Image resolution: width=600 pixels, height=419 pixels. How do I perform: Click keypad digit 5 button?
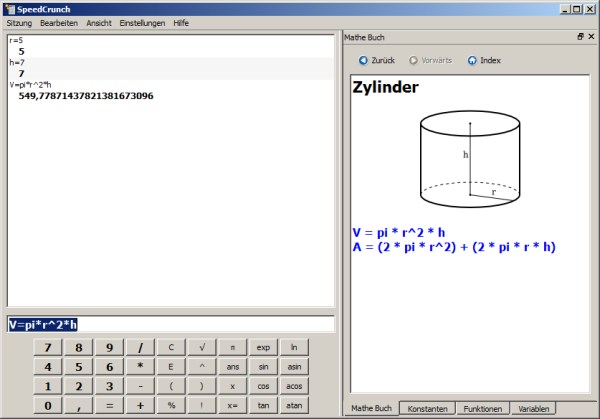78,367
